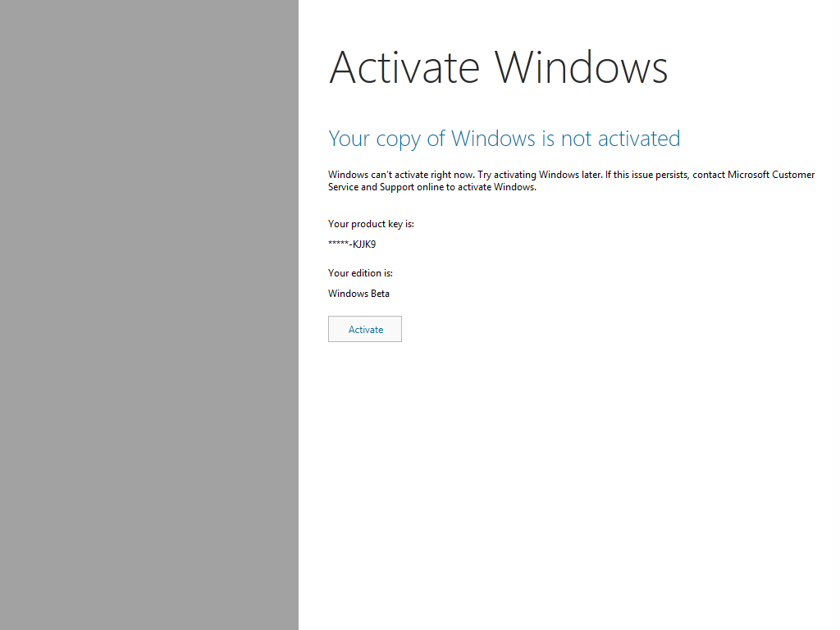Click the 'Your edition is:' label
Screen dimensions: 840x630
[361, 273]
